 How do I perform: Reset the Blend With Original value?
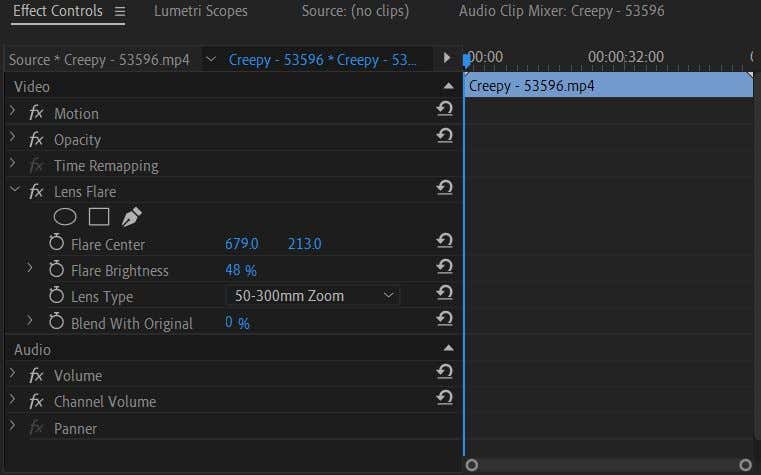(x=445, y=320)
